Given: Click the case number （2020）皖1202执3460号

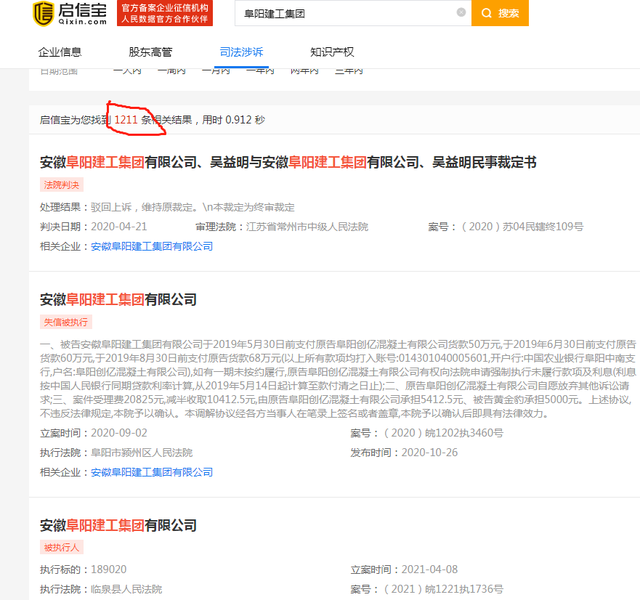Looking at the screenshot, I should (x=443, y=433).
